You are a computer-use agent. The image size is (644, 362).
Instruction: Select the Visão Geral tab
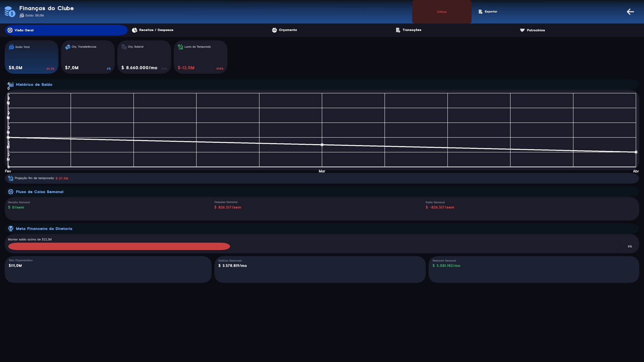tap(66, 30)
